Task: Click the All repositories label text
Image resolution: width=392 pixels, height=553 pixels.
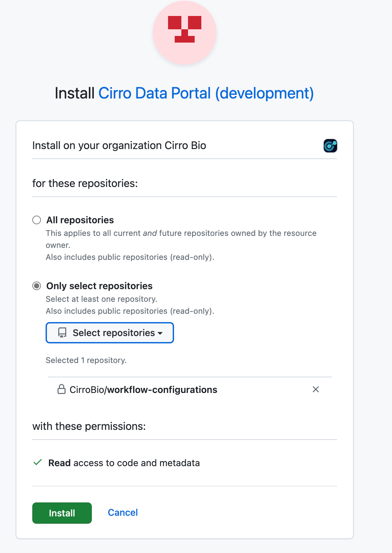Action: [80, 220]
